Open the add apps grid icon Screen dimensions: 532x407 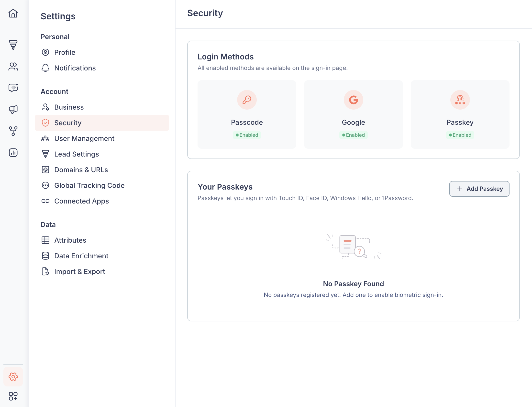pyautogui.click(x=13, y=396)
